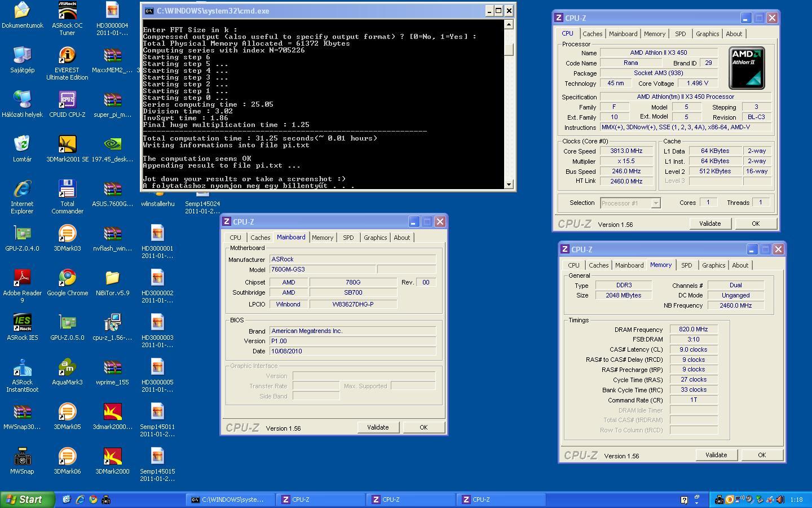Click Validate in CPU tab window
This screenshot has width=812, height=508.
pos(710,224)
